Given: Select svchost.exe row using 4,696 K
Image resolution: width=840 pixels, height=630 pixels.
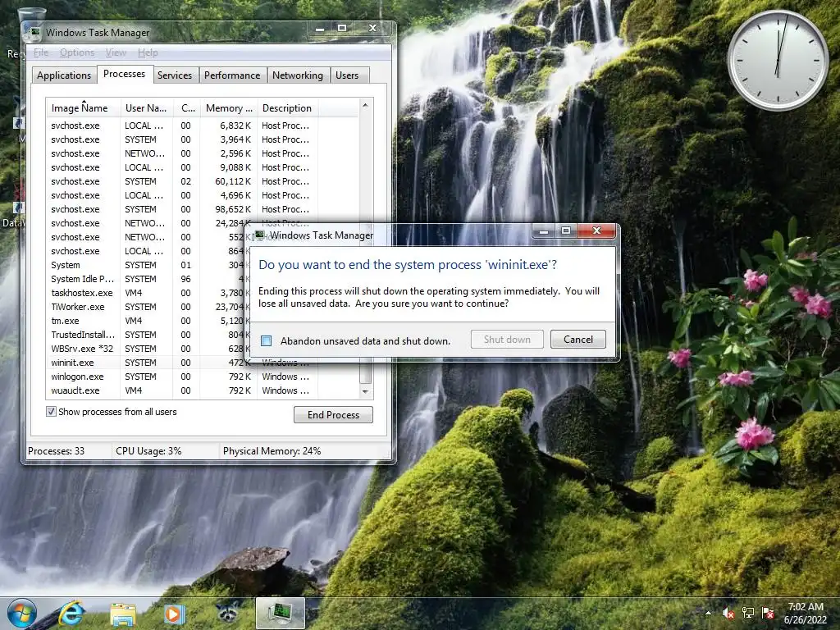Looking at the screenshot, I should 202,195.
